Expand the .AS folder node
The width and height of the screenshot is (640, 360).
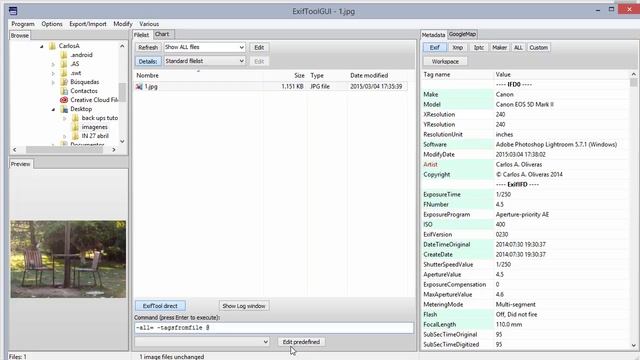53,64
